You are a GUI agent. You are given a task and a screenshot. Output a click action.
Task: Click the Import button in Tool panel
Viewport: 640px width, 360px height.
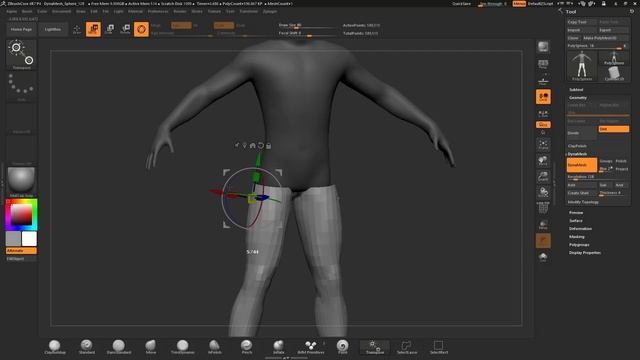582,30
